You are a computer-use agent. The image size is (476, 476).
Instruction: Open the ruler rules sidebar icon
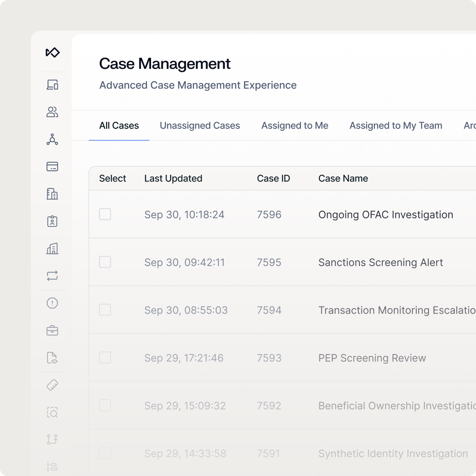[52, 385]
